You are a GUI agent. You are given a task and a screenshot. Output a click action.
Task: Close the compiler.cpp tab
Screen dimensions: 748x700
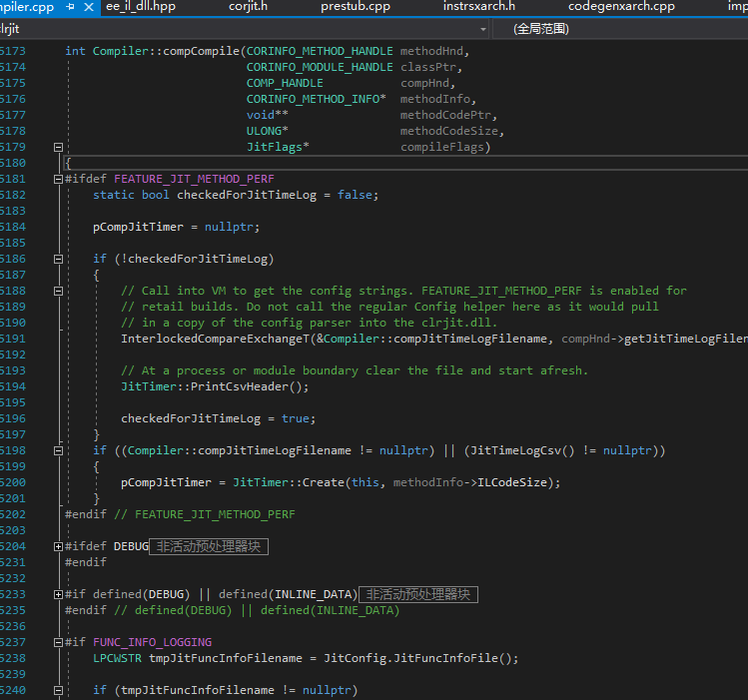(x=89, y=7)
